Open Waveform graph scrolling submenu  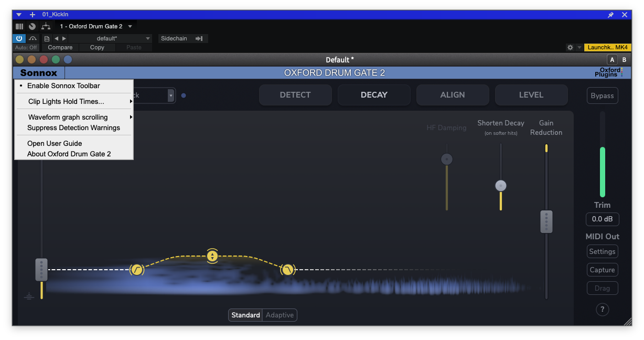point(73,117)
